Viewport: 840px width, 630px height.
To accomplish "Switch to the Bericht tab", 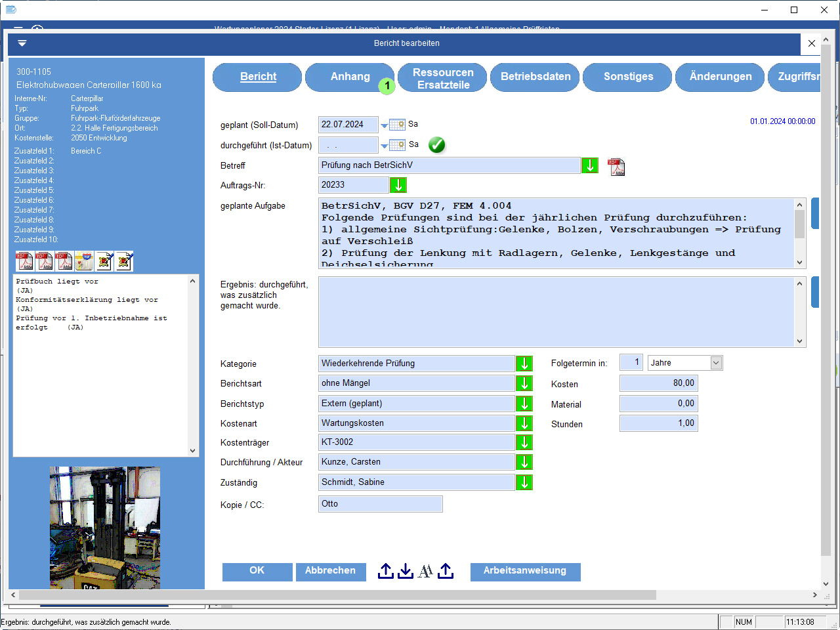I will tap(257, 77).
